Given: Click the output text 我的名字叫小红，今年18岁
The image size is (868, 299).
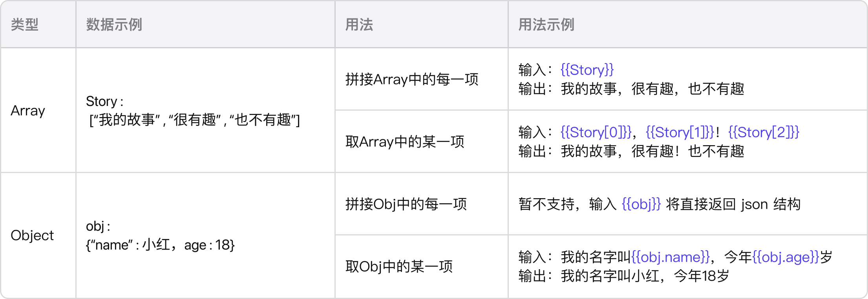Looking at the screenshot, I should pos(645,276).
